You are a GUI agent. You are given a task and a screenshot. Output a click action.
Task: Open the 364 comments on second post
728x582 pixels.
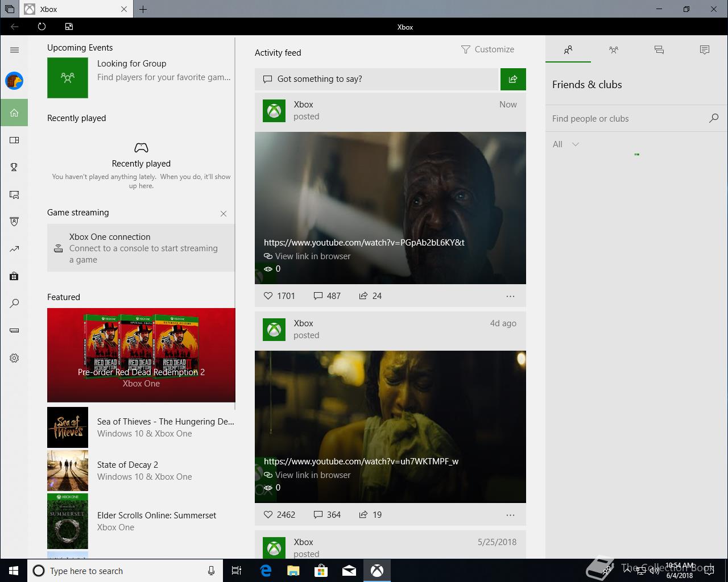pos(327,514)
